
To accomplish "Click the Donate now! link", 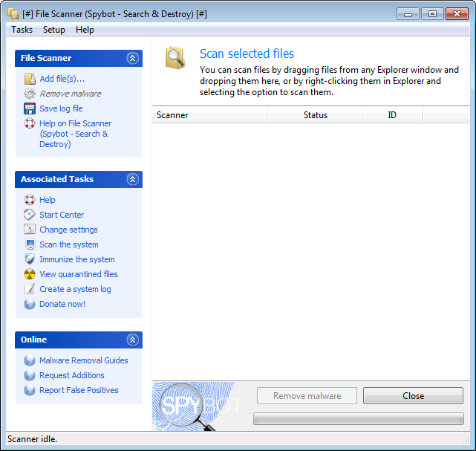I will (62, 304).
